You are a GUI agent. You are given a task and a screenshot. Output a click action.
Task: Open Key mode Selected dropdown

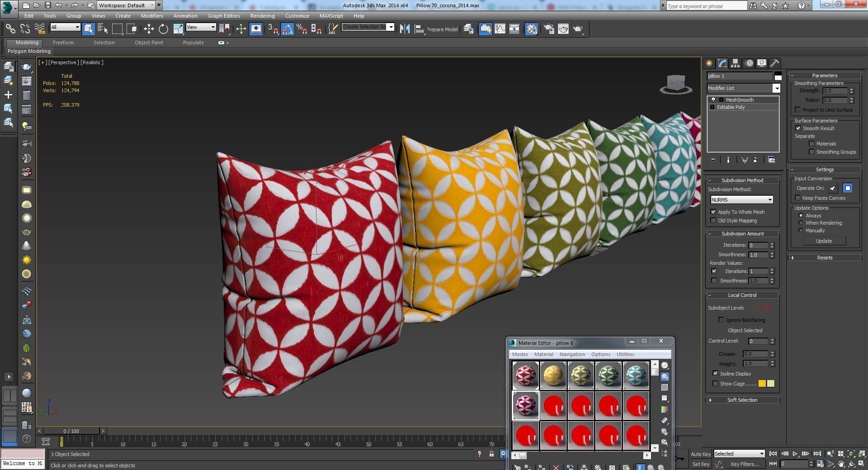pyautogui.click(x=740, y=454)
